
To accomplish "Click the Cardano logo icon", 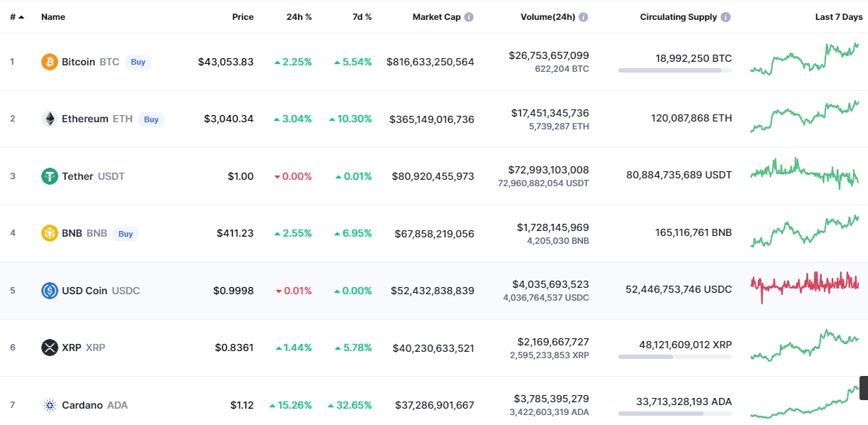I will click(x=49, y=405).
